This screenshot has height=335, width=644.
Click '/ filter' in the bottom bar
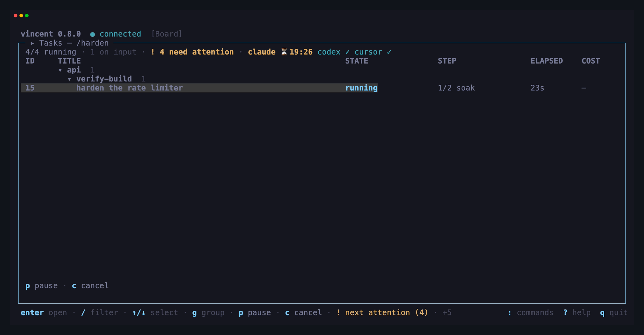click(x=100, y=313)
